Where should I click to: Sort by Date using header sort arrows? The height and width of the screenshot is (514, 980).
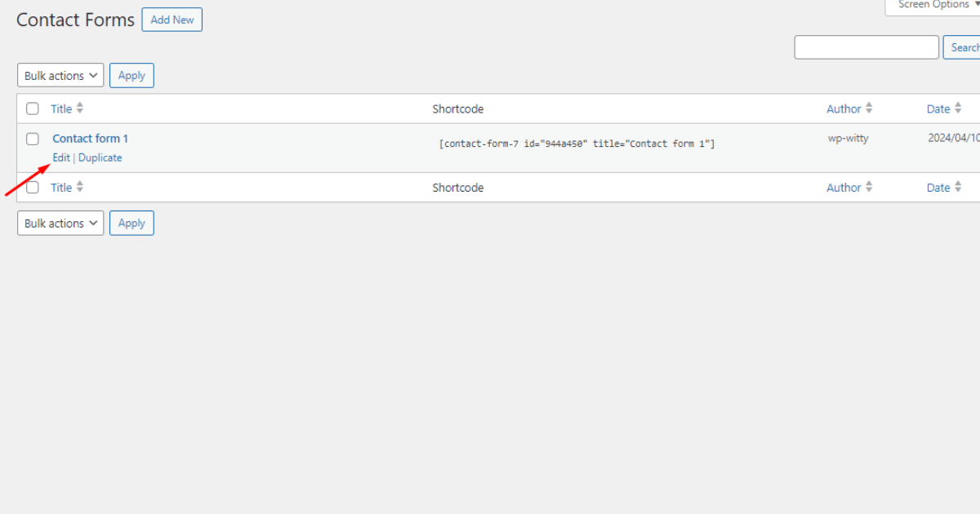click(958, 109)
